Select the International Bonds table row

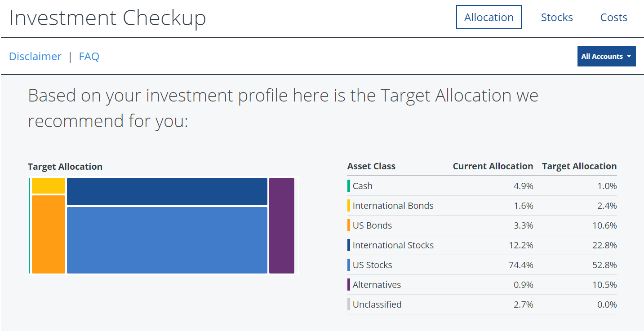point(482,206)
